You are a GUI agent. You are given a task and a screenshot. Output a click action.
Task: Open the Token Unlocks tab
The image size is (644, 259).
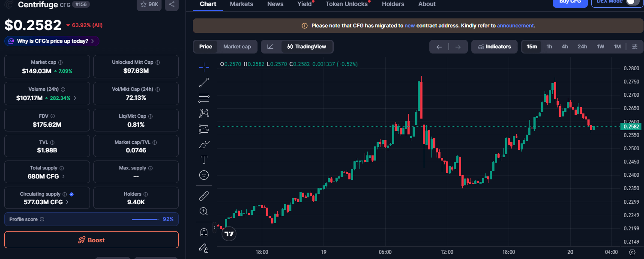click(x=347, y=4)
